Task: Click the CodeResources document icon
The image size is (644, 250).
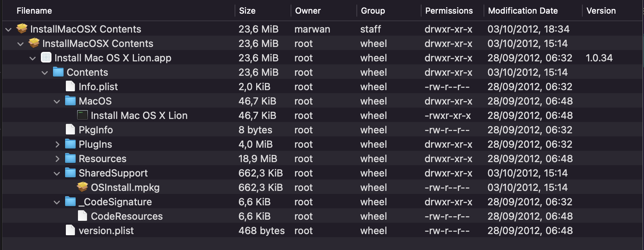Action: [x=82, y=216]
